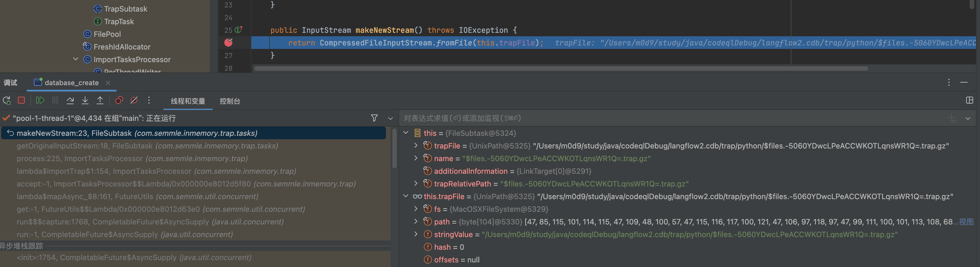Open the thread selector dropdown
Screen dimensions: 980x267
coord(390,119)
